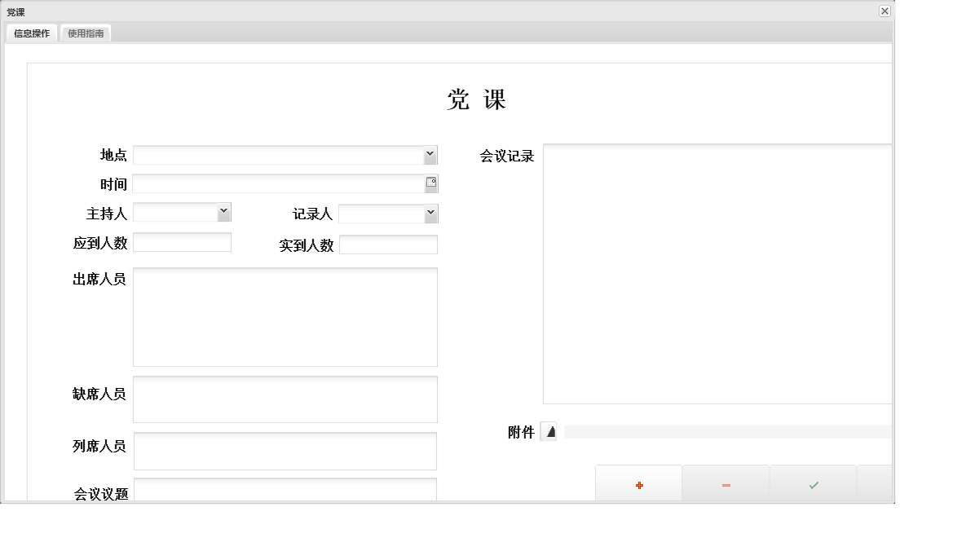Click inside the 出席人员 text area
This screenshot has width=966, height=560.
pos(285,316)
